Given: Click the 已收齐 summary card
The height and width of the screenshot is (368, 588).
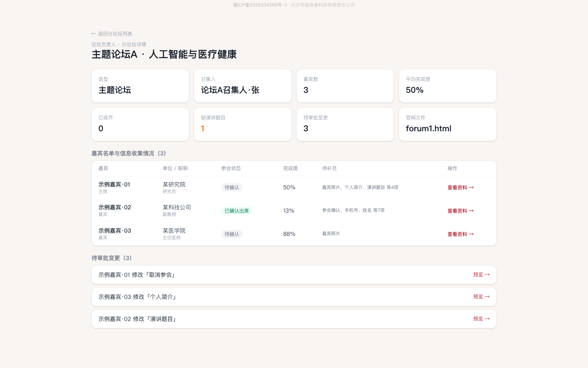Looking at the screenshot, I should tap(140, 124).
